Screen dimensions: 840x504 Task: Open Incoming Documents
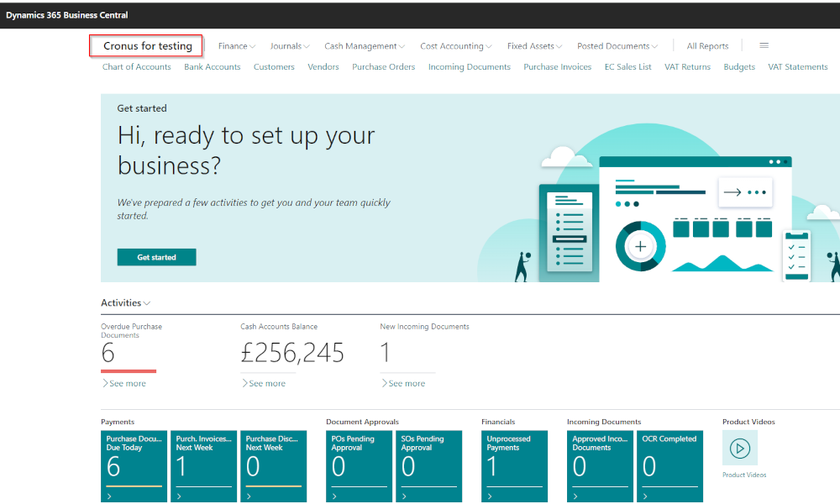(470, 67)
